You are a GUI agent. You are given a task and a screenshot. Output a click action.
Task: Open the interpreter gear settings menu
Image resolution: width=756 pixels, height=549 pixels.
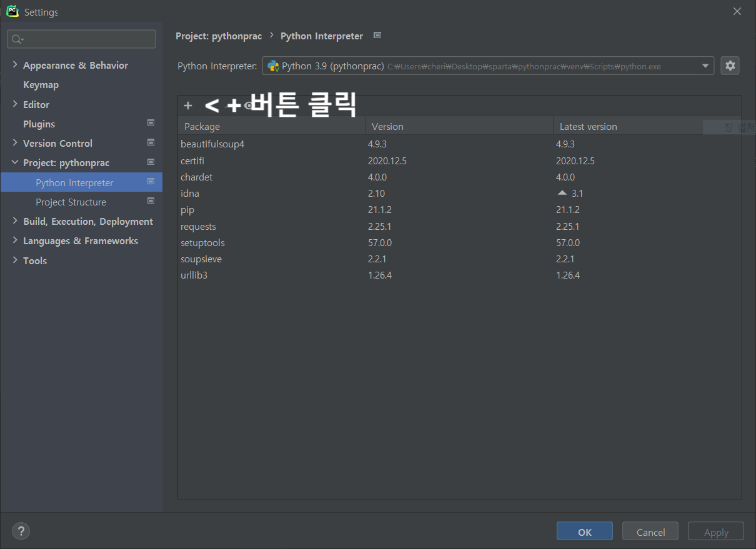tap(730, 66)
